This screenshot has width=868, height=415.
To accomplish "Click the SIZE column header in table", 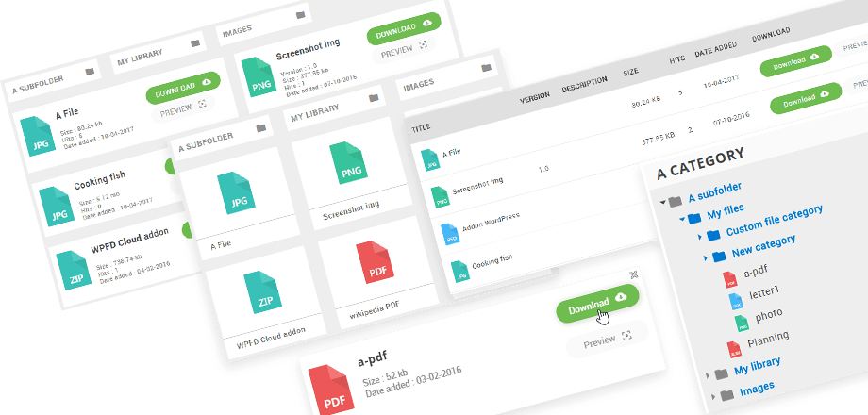I will coord(630,72).
